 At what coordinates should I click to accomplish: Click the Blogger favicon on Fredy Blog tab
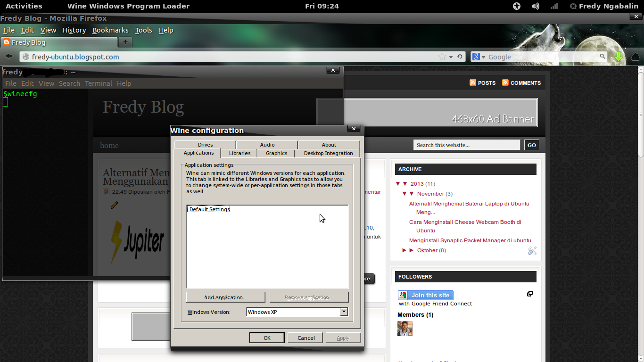[7, 42]
